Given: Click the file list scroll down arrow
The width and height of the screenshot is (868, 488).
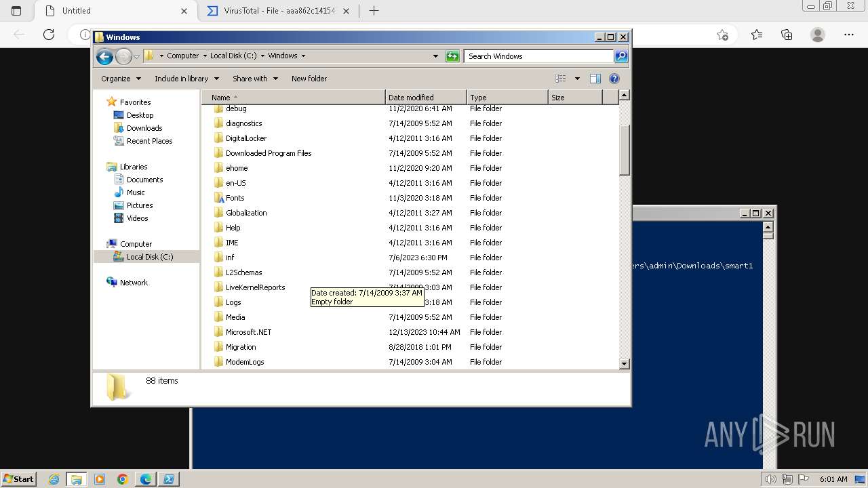Looking at the screenshot, I should (x=625, y=364).
